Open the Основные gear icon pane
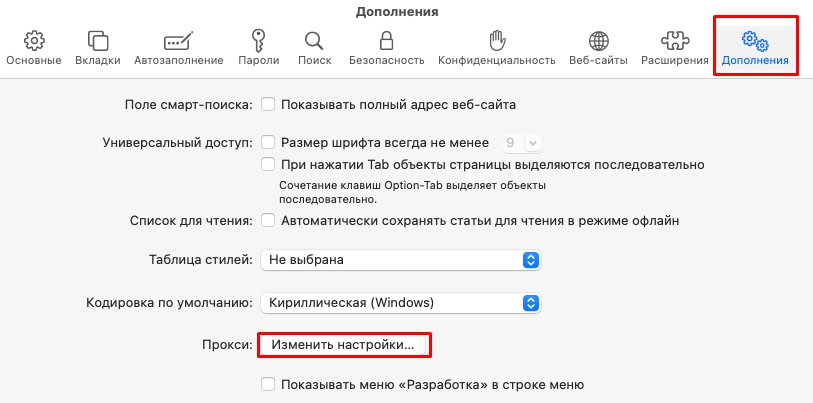Viewport: 813px width, 403px height. pos(34,41)
